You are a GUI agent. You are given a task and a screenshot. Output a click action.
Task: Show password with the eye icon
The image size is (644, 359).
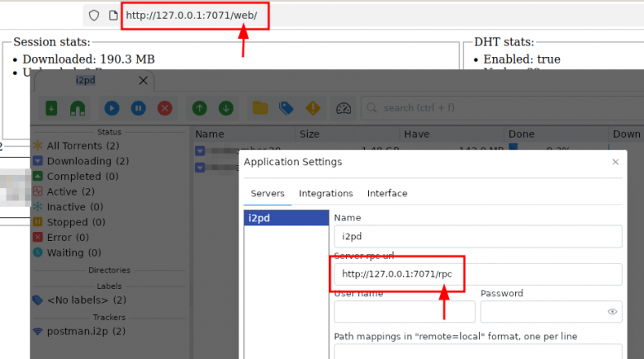(612, 312)
